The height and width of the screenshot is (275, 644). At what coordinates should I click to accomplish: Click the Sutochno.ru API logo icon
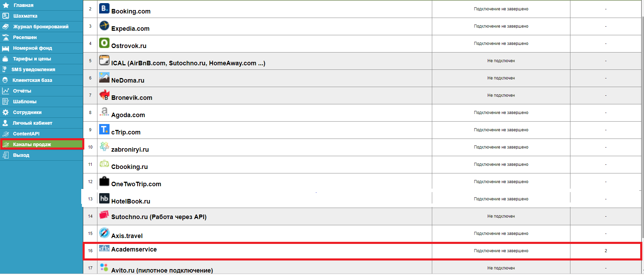(x=104, y=215)
